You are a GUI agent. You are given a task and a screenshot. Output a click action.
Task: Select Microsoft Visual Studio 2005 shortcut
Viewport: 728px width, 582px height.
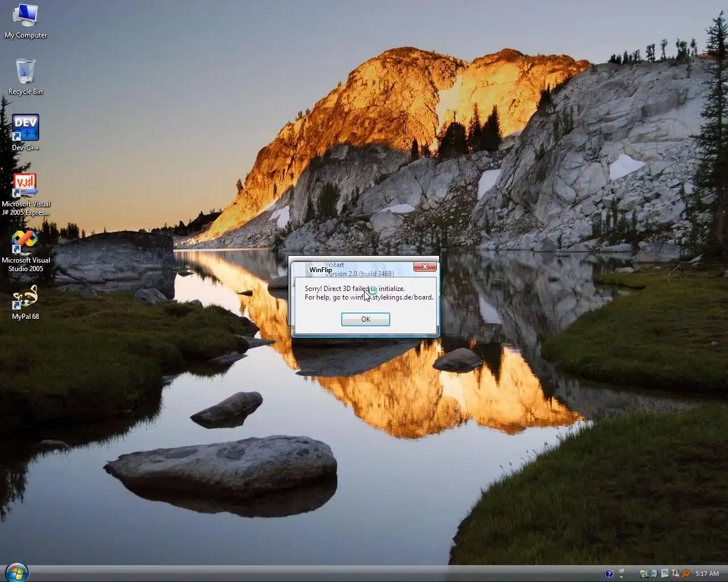[x=26, y=251]
